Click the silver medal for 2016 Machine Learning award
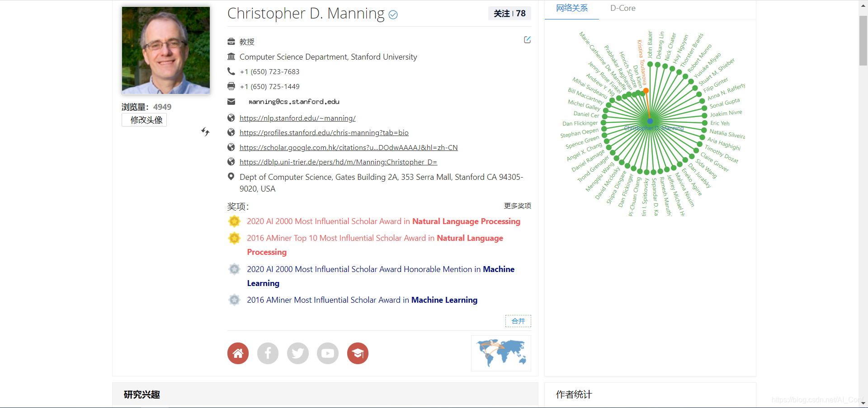 (x=234, y=300)
